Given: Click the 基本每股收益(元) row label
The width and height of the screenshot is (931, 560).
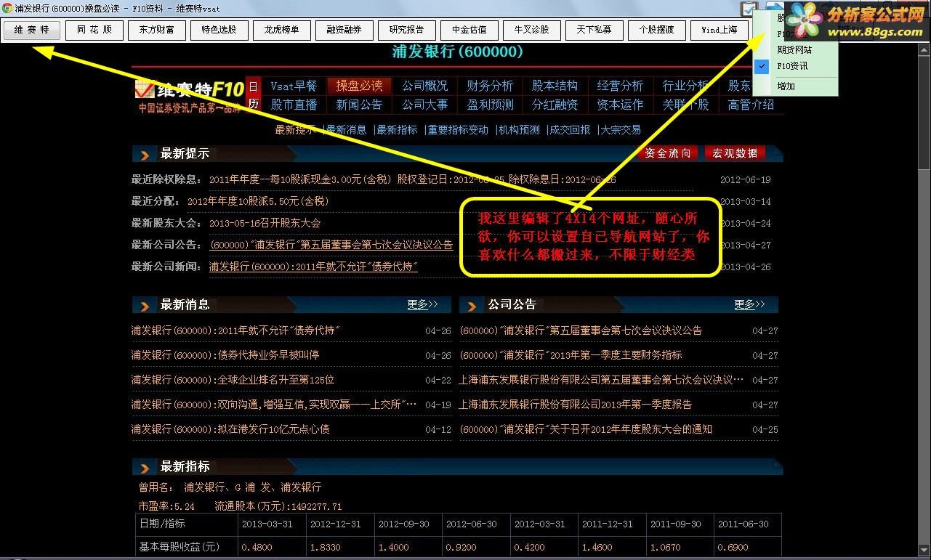Looking at the screenshot, I should click(x=179, y=546).
